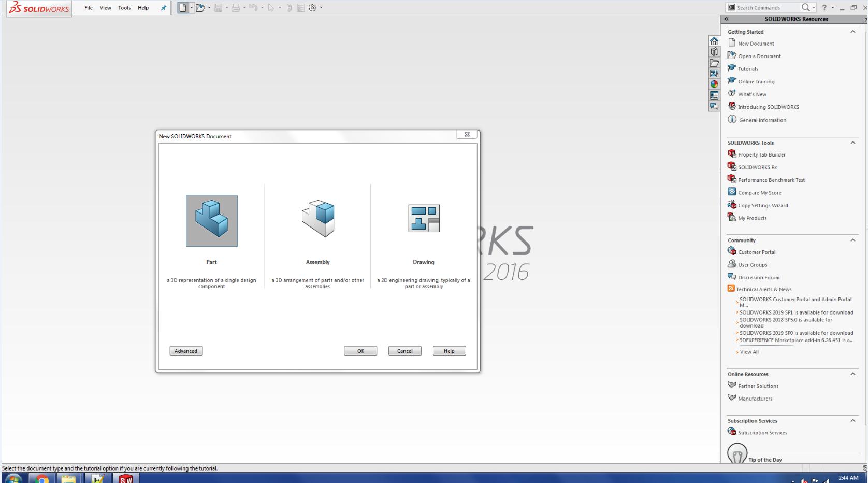
Task: Click Cancel in New SOLIDWORKS Document dialog
Action: click(405, 351)
